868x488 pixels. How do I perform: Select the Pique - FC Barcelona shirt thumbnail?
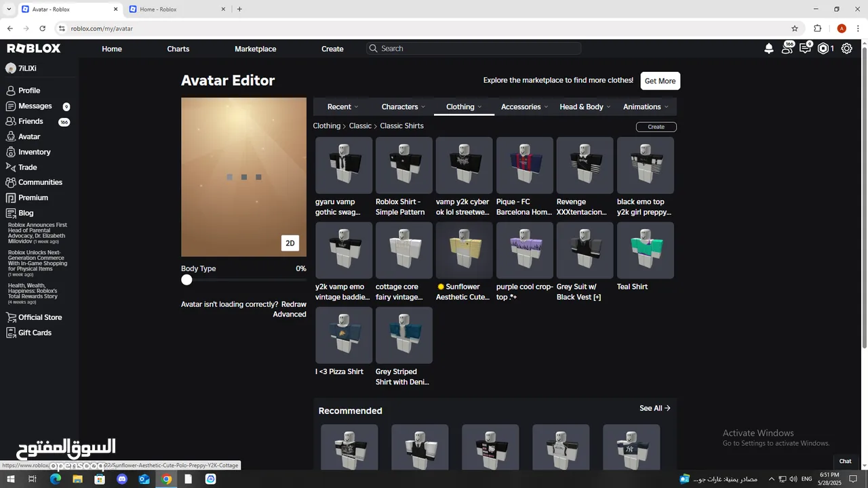[525, 165]
